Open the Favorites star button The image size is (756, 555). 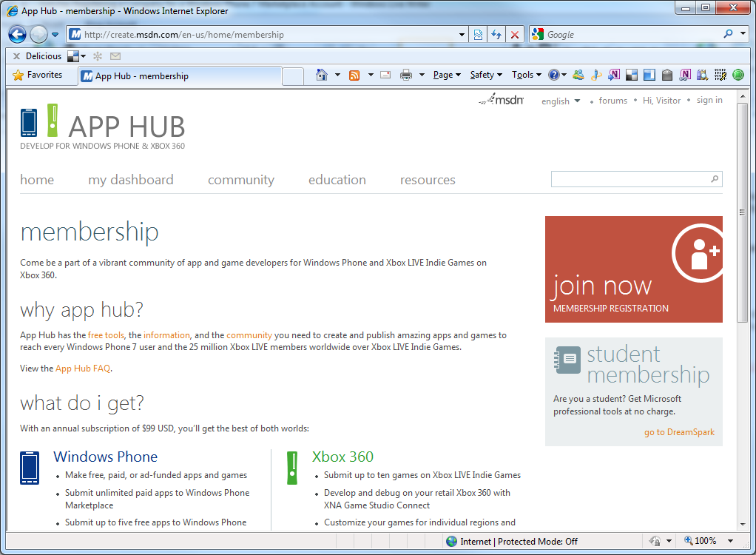(38, 75)
